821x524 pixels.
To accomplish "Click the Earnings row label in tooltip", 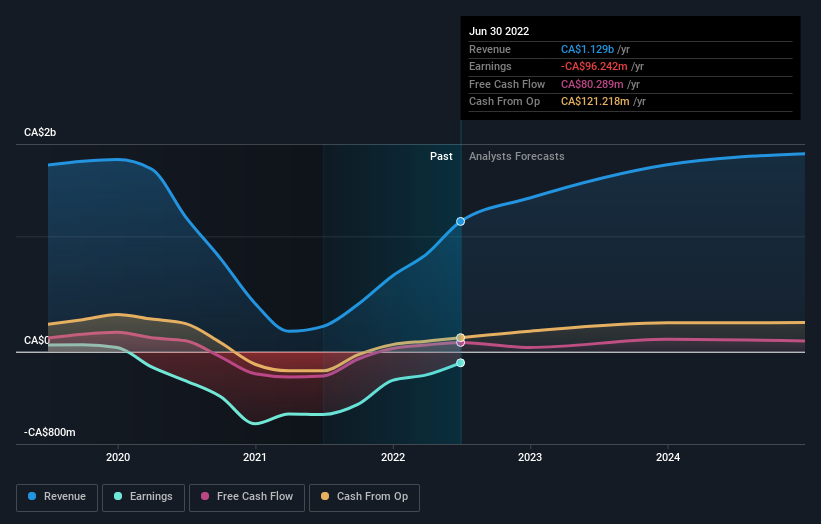I will 490,66.
